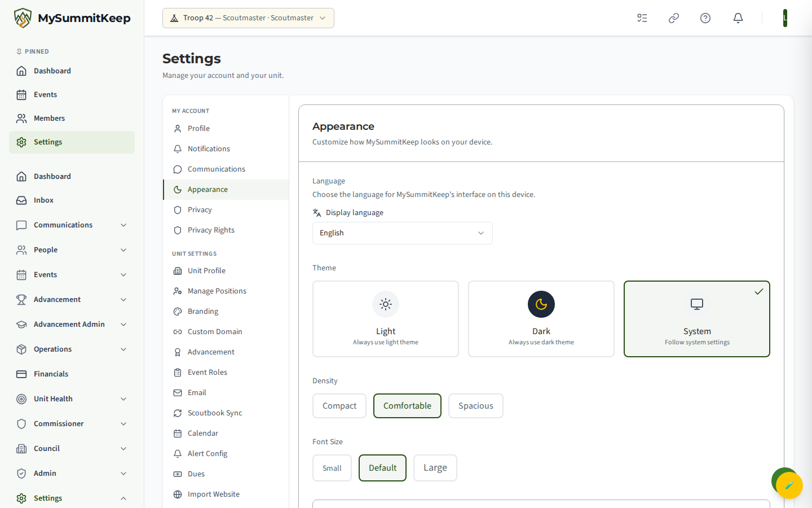The image size is (812, 508).
Task: Open Calendar settings
Action: (x=226, y=433)
